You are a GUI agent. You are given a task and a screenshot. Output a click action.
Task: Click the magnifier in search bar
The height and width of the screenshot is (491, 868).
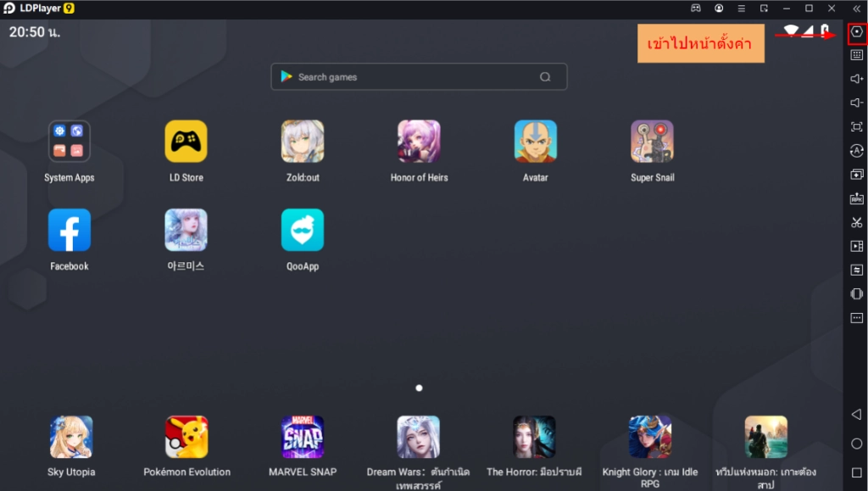[x=545, y=77]
